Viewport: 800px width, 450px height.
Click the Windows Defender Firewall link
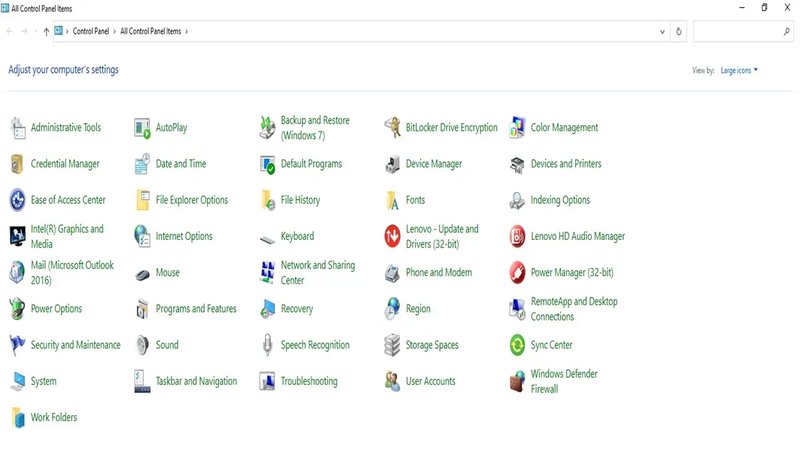pos(564,381)
